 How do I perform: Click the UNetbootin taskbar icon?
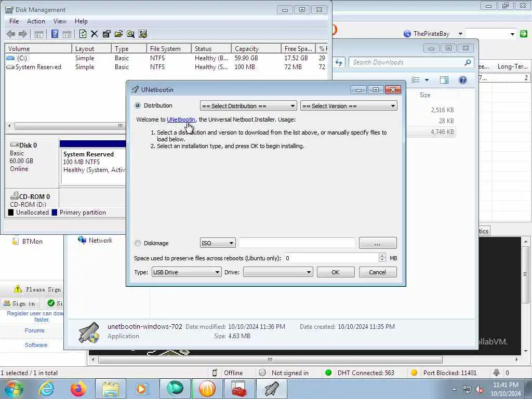point(271,389)
